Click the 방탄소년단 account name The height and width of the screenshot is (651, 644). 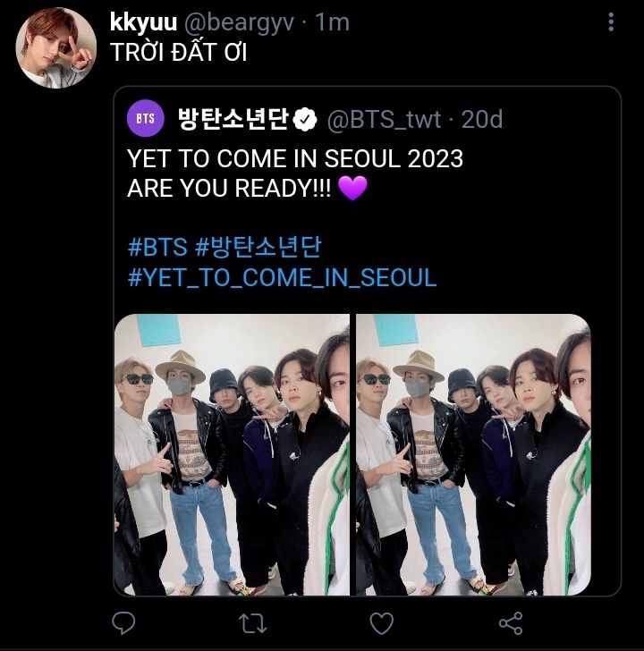point(235,118)
